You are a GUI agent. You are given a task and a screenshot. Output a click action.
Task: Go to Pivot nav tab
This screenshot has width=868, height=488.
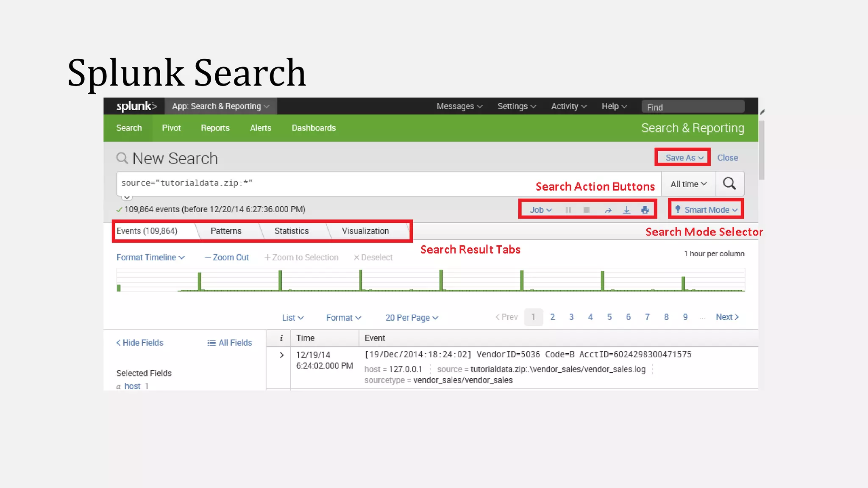click(171, 128)
